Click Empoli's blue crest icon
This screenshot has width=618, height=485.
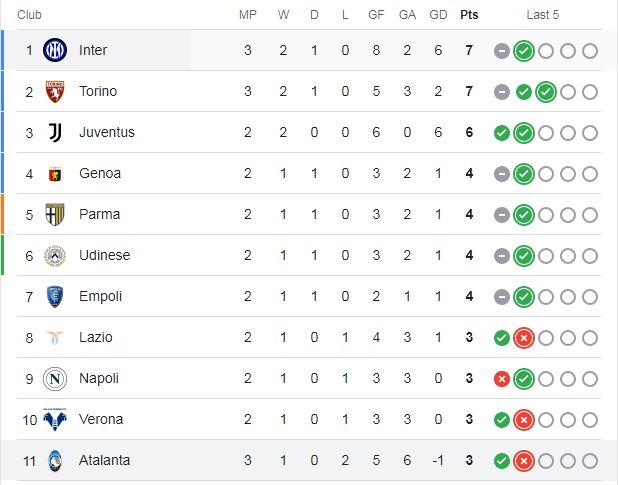[x=55, y=297]
